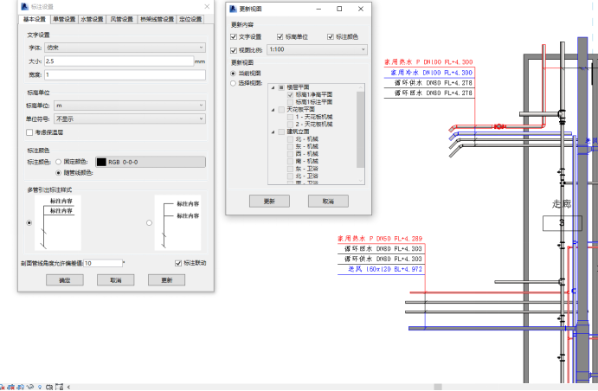This screenshot has width=598, height=391.
Task: Select the stacked-underline leader style thumbnail
Action: tap(58, 222)
